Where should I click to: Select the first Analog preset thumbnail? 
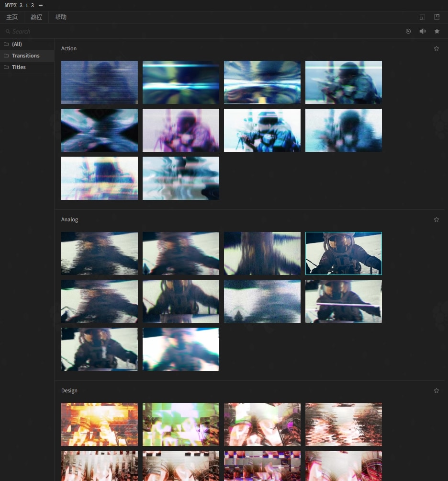pos(100,253)
